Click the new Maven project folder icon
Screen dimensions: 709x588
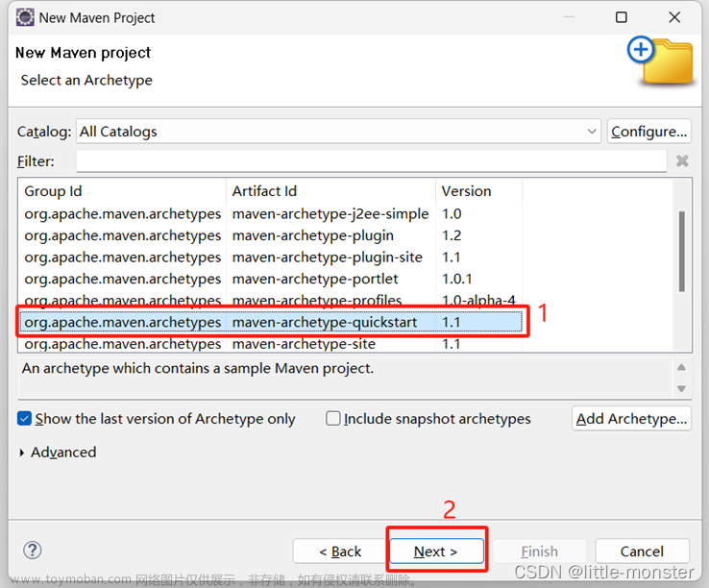click(x=661, y=61)
